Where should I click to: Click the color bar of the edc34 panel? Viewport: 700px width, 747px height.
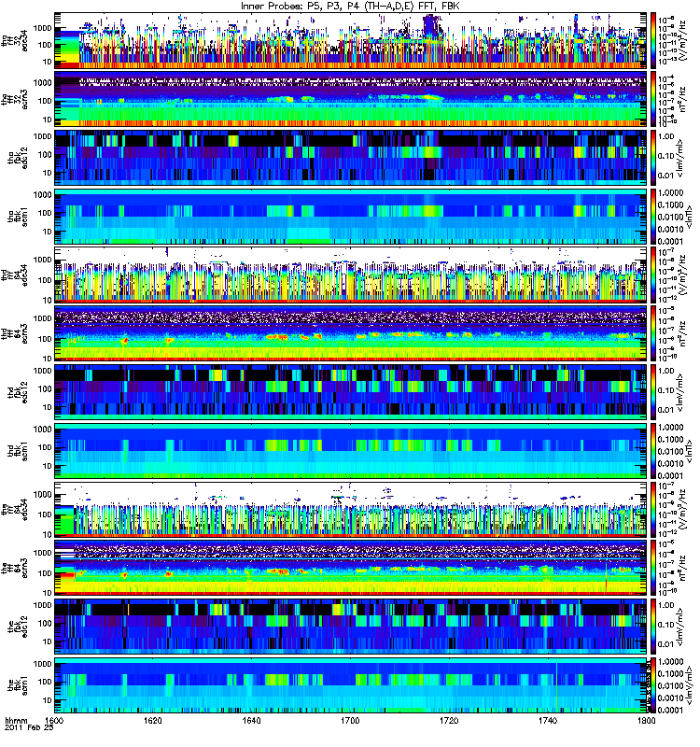click(653, 509)
